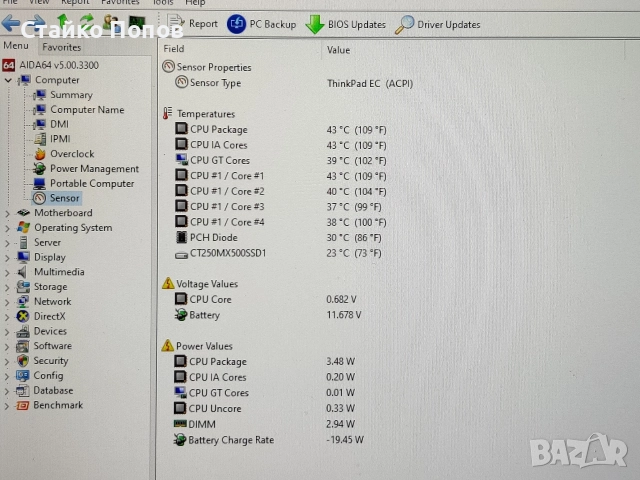Open the Overclock page

click(x=64, y=154)
